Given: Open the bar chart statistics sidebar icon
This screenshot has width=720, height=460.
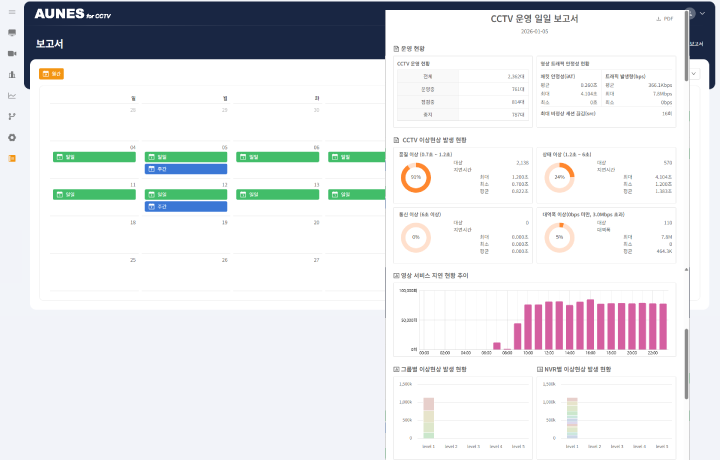Looking at the screenshot, I should [x=12, y=74].
